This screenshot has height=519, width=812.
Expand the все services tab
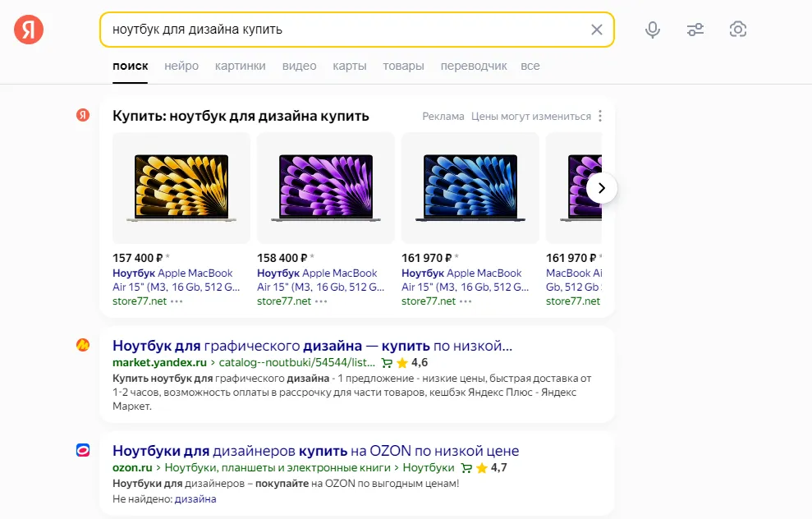[530, 66]
